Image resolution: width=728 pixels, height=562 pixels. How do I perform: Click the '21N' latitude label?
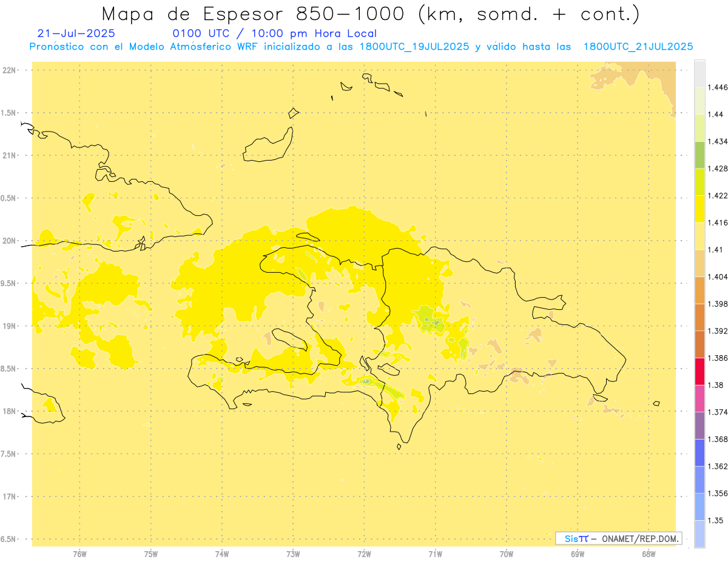[10, 156]
